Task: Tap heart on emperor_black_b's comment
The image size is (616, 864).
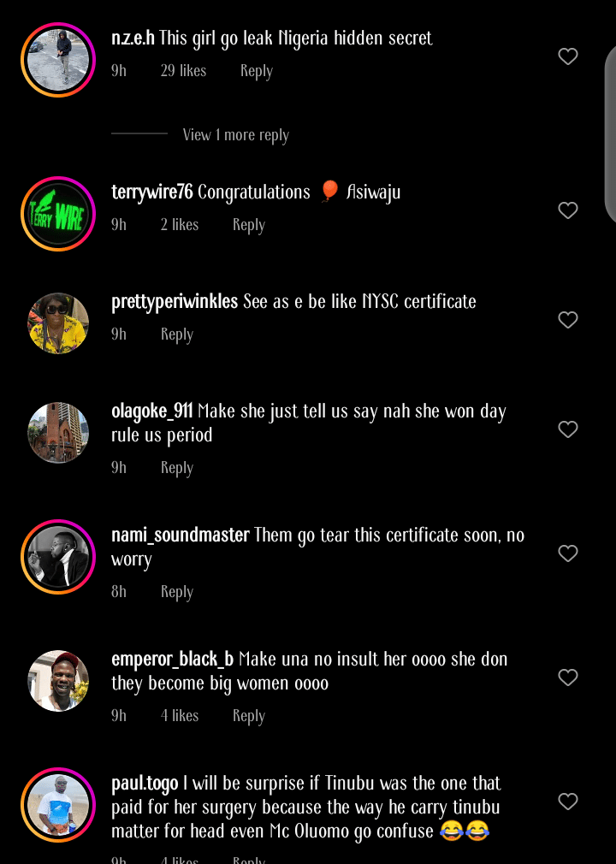Action: click(568, 678)
